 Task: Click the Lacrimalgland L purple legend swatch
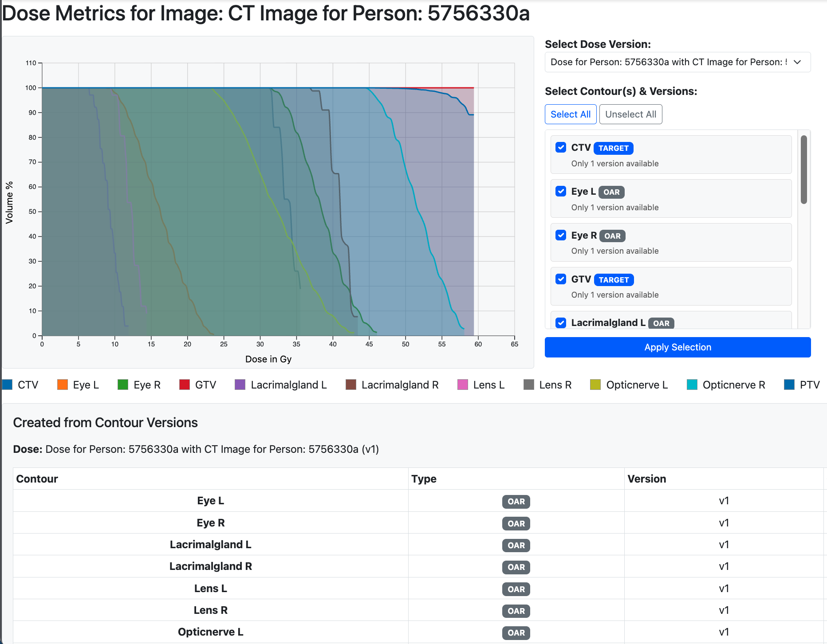240,385
